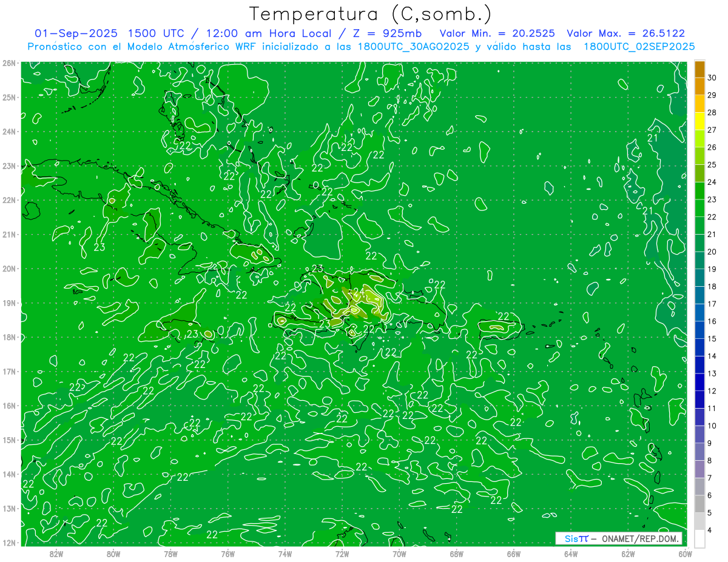The image size is (728, 562).
Task: Click the "ONAMET/REP.DOM." credit label
Action: coord(641,538)
